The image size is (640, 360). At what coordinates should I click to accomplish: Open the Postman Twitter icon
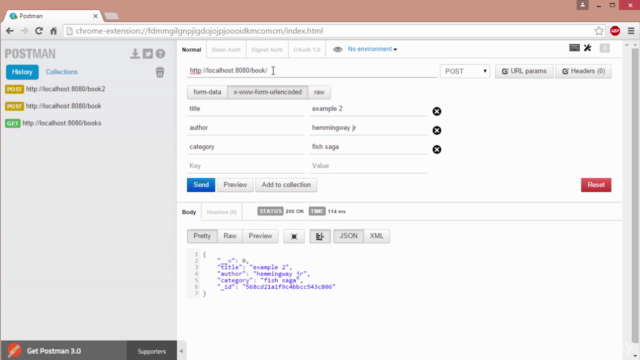click(x=148, y=53)
